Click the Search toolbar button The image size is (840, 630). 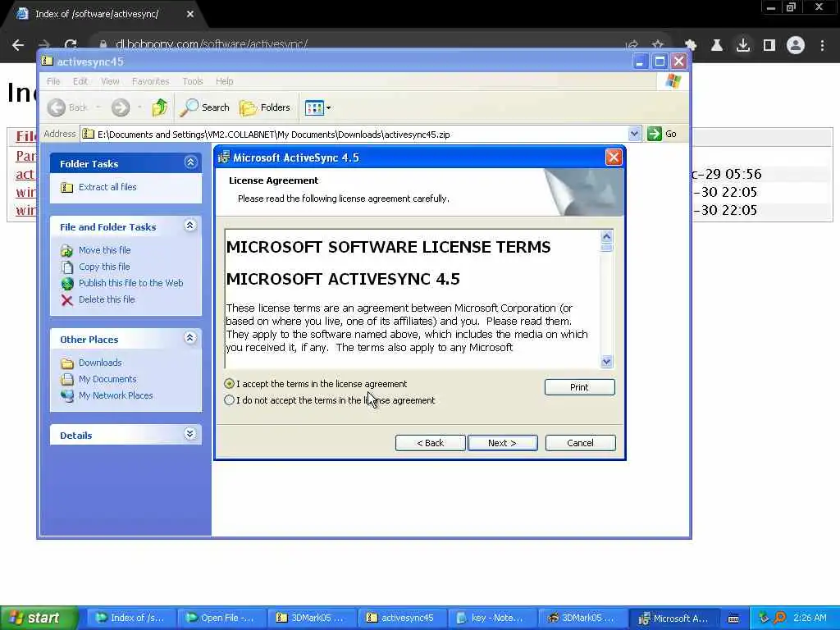coord(204,107)
